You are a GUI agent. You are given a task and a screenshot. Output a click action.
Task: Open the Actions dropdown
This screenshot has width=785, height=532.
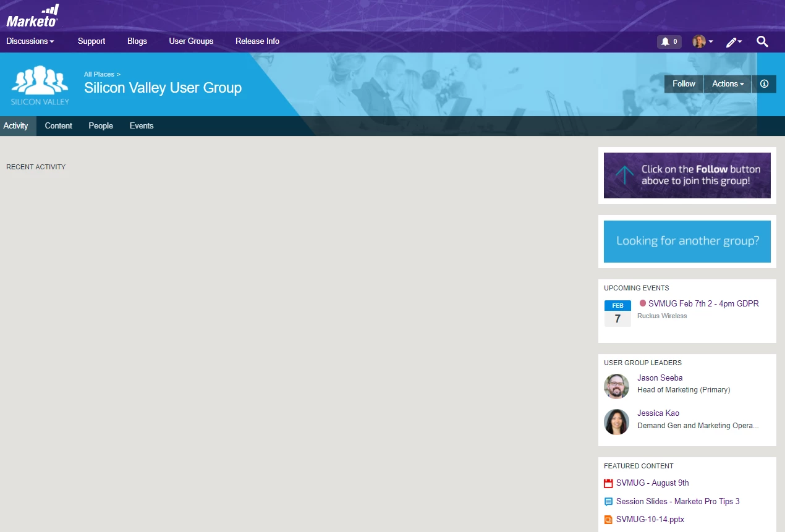tap(728, 84)
